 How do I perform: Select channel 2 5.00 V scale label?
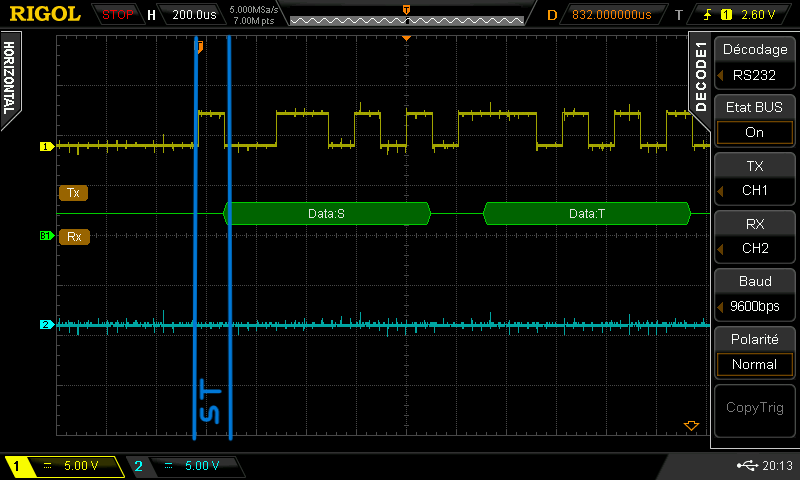click(202, 465)
